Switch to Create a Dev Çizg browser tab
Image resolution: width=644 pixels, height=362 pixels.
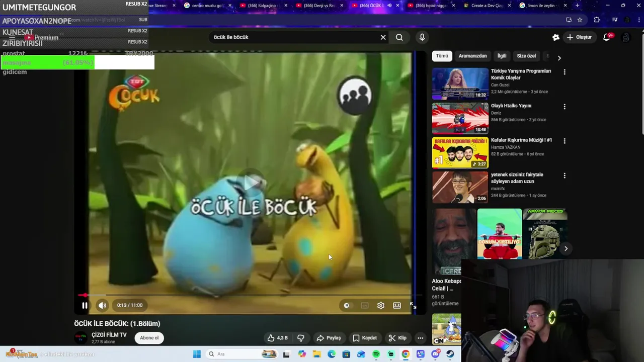pos(486,6)
